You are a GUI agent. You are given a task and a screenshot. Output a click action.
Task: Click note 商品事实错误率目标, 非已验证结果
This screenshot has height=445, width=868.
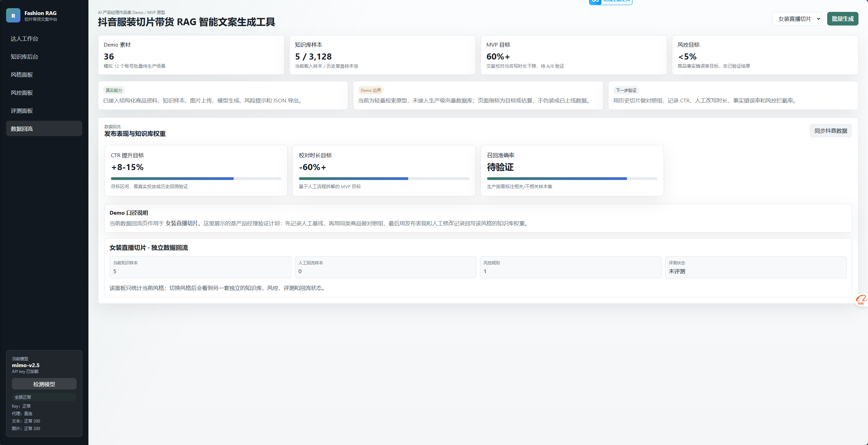coord(714,66)
